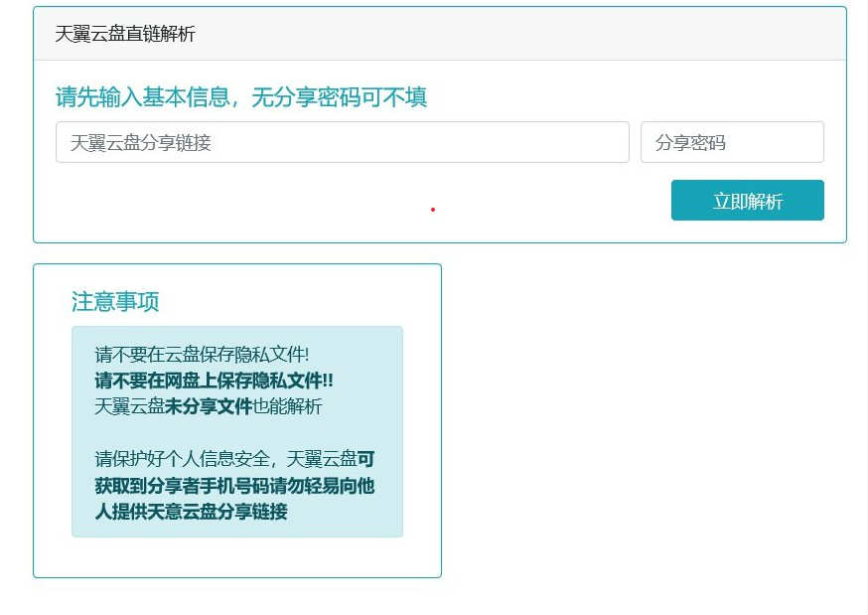868x615 pixels.
Task: Click the blank line inside the blue notice box
Action: pos(236,433)
